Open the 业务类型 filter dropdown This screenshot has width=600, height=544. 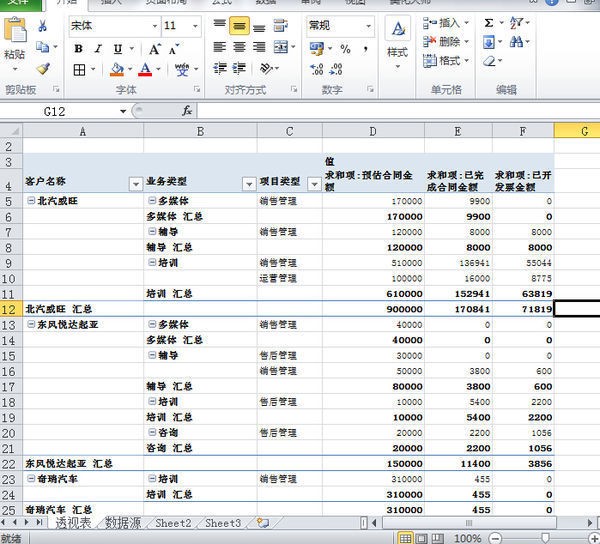pos(249,183)
